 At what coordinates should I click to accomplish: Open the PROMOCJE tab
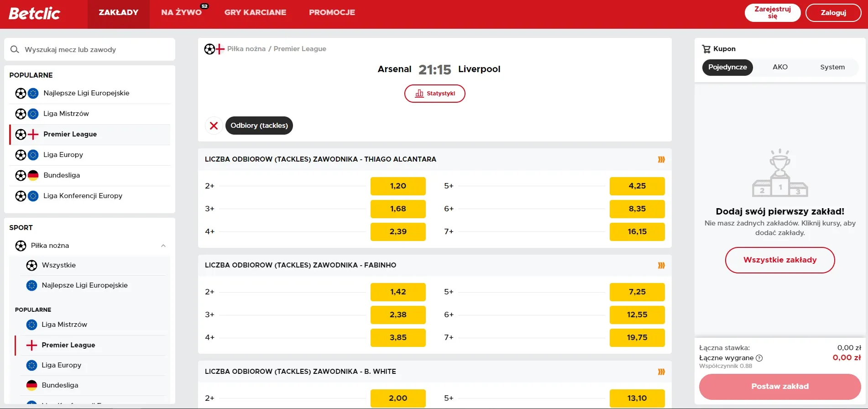point(332,13)
